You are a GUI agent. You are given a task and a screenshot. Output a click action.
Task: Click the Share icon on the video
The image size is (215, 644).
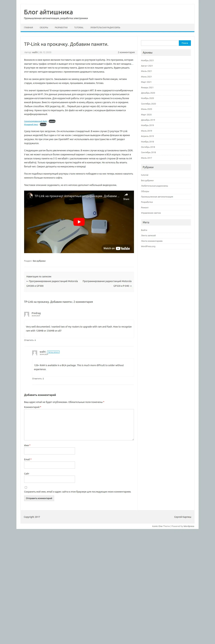[126, 196]
